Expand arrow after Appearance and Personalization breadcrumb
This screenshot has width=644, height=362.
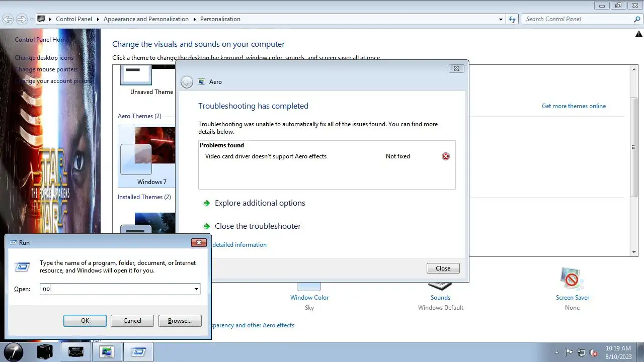click(x=194, y=19)
